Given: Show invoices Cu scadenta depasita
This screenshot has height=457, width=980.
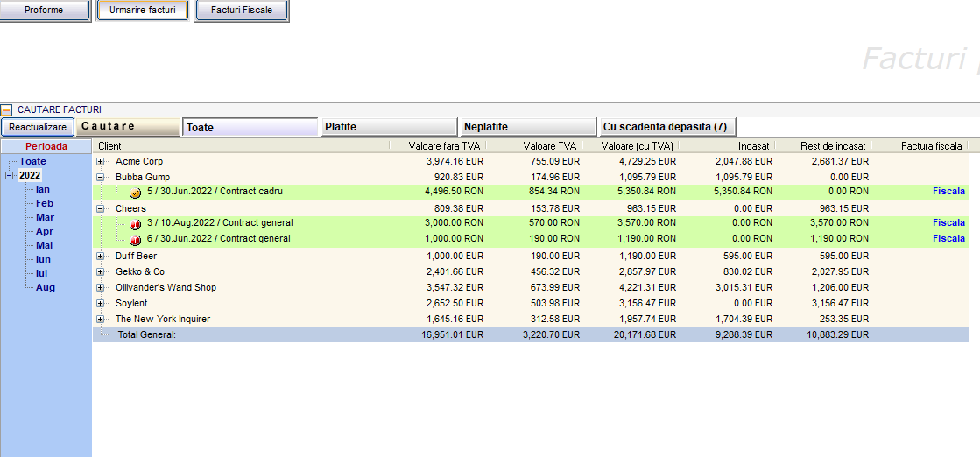Looking at the screenshot, I should (666, 127).
